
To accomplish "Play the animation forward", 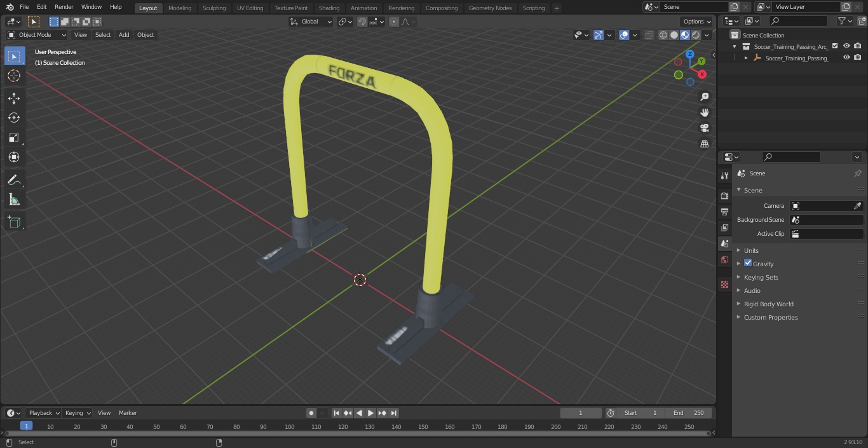I will [x=370, y=413].
